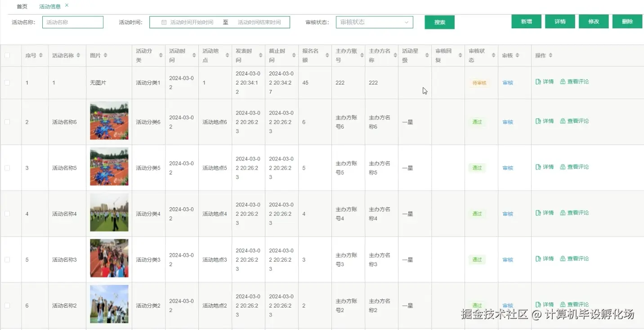Screen dimensions: 644x330
Task: Check the box for the row with 活动分类1
Action: pyautogui.click(x=7, y=83)
